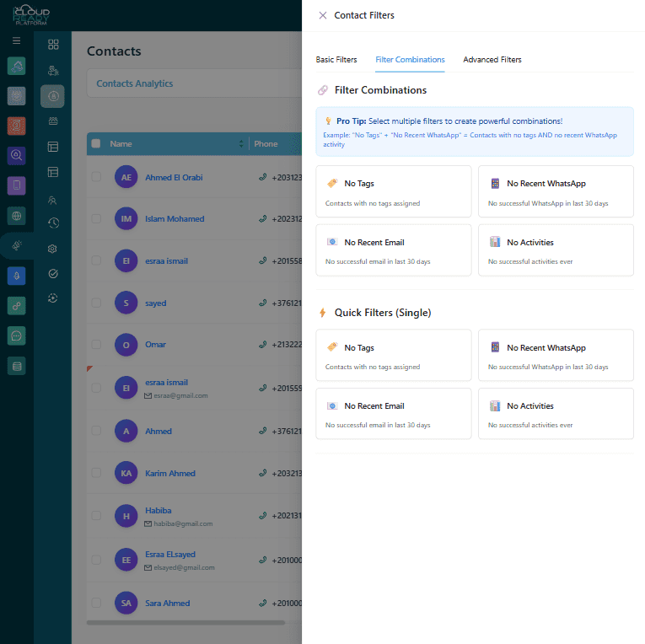Image resolution: width=645 pixels, height=644 pixels.
Task: Click the gear settings icon in secondary sidebar
Action: click(x=53, y=249)
